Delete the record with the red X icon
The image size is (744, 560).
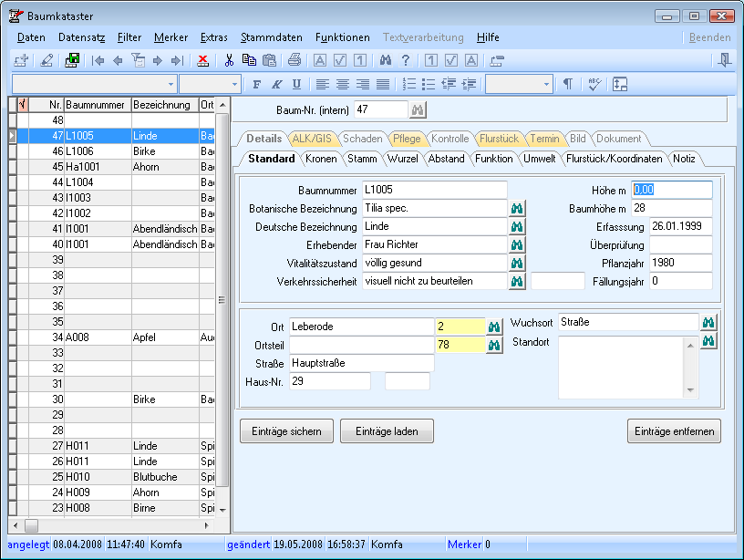[203, 60]
